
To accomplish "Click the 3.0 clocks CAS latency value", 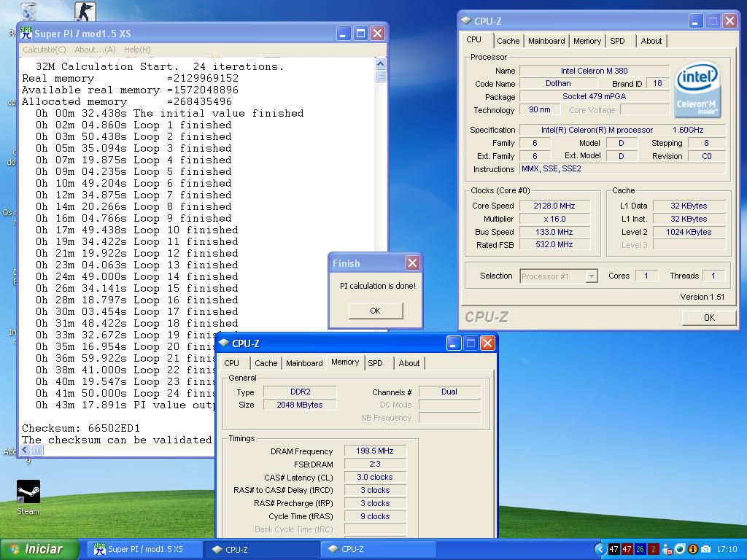I will click(375, 477).
